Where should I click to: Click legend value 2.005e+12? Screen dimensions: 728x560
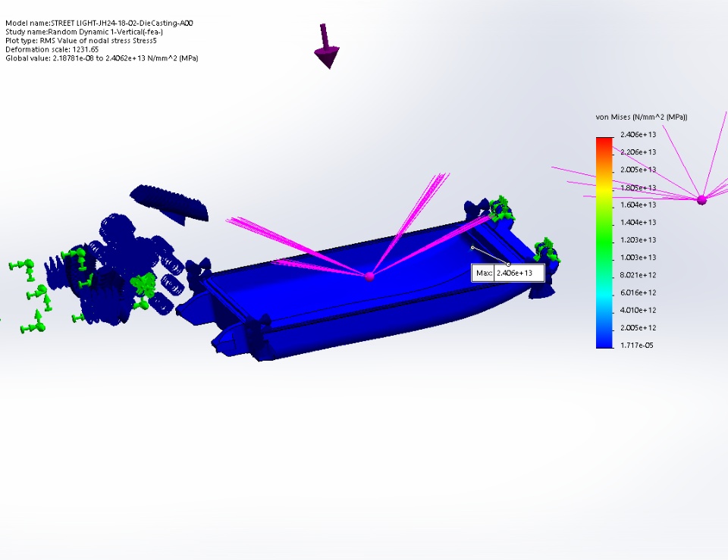click(638, 327)
